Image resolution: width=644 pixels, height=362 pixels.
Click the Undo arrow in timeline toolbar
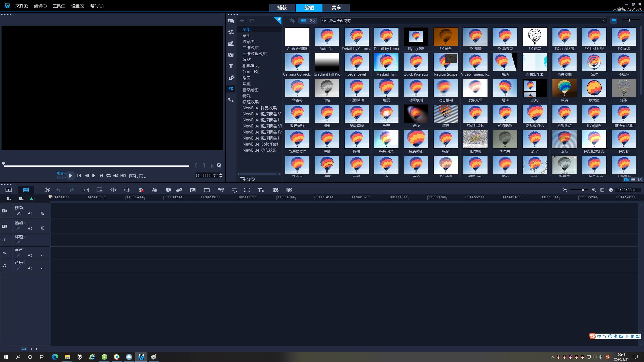click(58, 190)
